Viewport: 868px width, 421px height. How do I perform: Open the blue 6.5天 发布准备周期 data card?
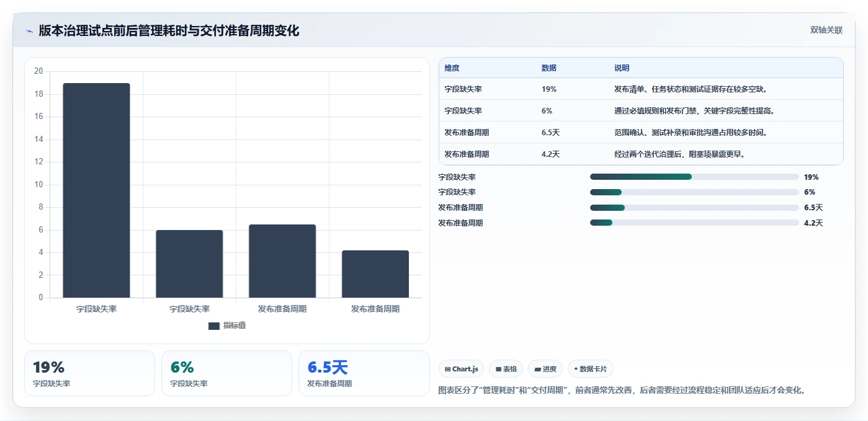coord(364,373)
